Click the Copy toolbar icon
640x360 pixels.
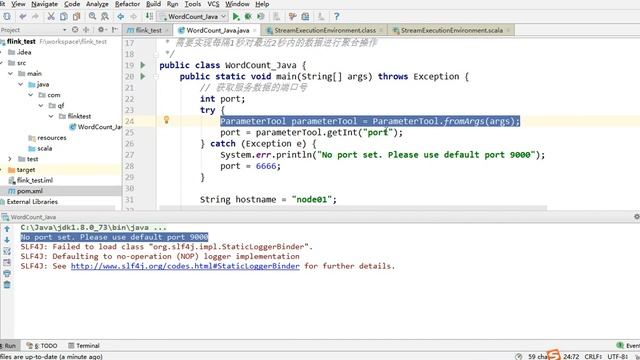(64, 17)
